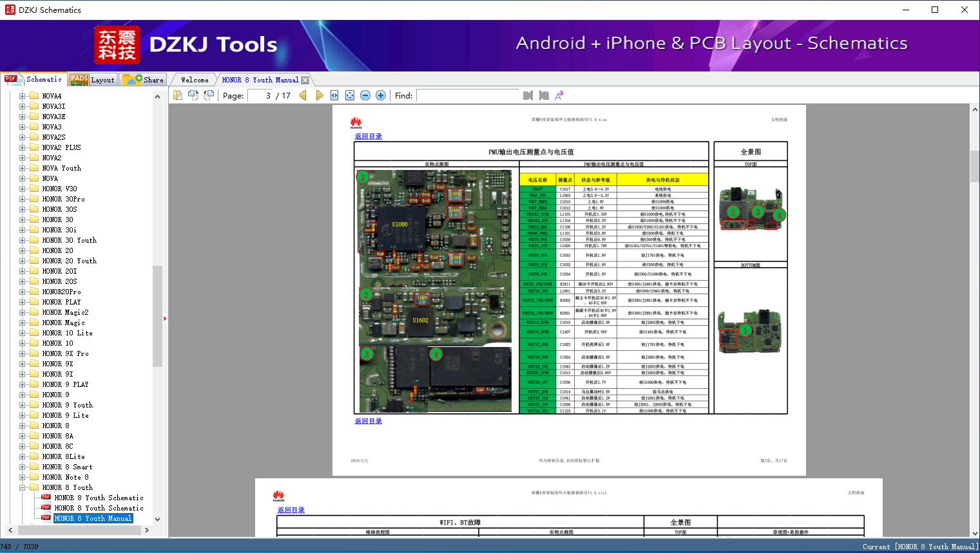Select the HONOR Magic2 folder icon
This screenshot has width=980, height=553.
(34, 312)
